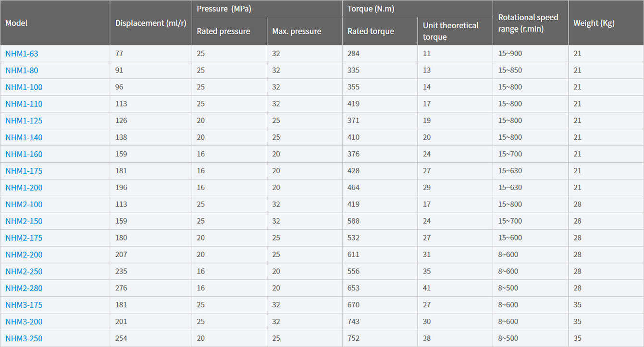Select the NHM1-175 model link

pyautogui.click(x=24, y=171)
